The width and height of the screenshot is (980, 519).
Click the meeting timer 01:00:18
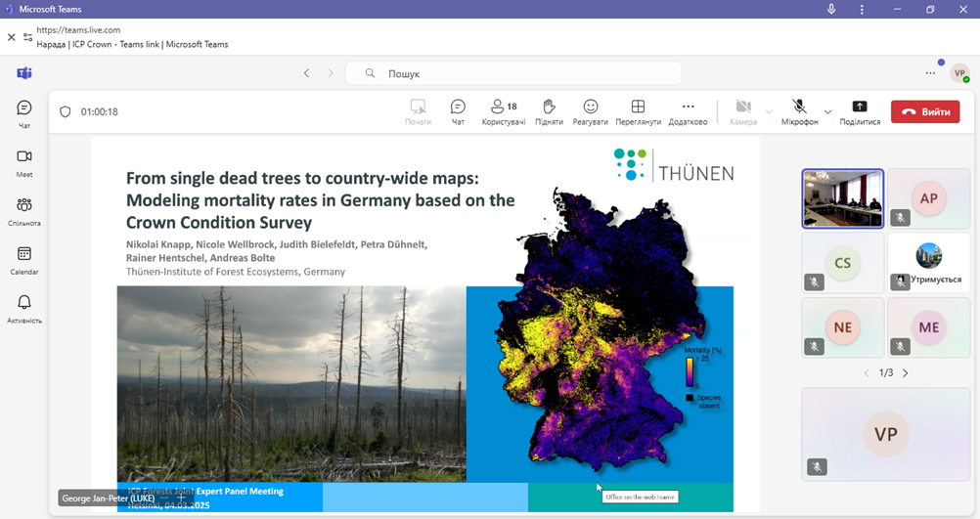pyautogui.click(x=100, y=111)
